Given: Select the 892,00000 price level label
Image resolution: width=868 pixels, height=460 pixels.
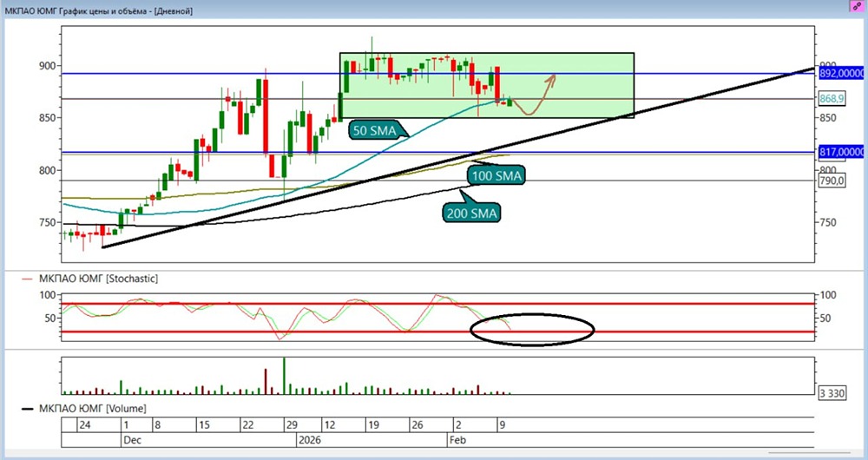Looking at the screenshot, I should coord(841,73).
